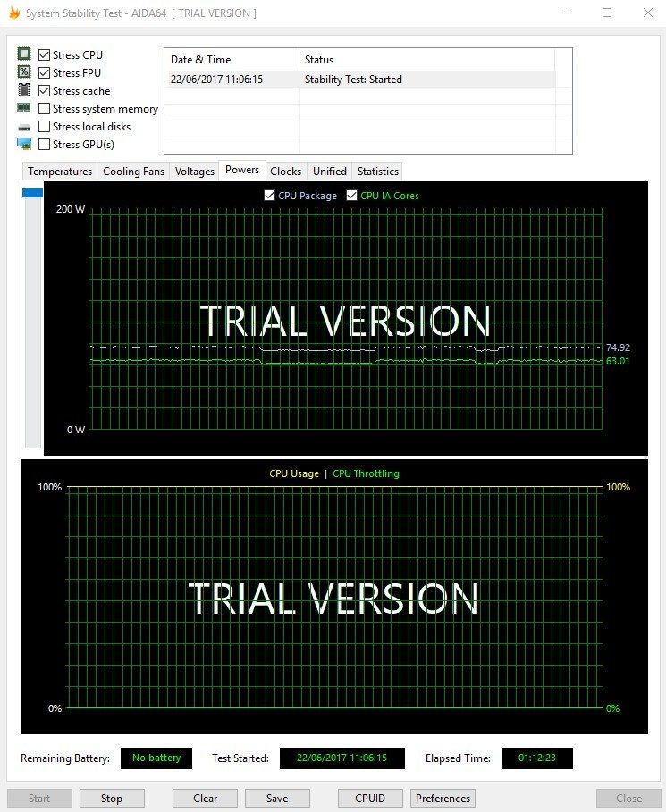Click the CPU chip icon beside Stress CPU
The height and width of the screenshot is (812, 666).
click(x=24, y=54)
